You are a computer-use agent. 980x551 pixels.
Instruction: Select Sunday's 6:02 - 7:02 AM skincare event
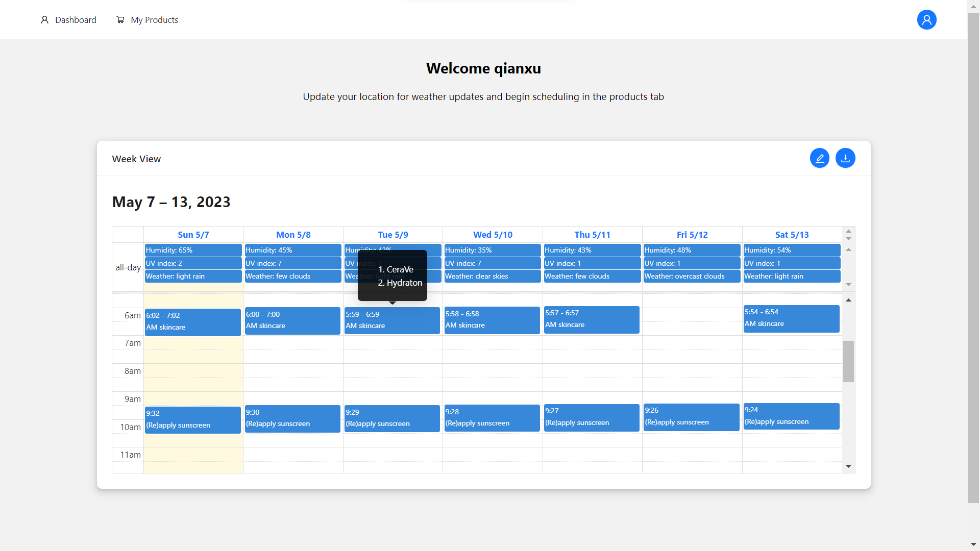(192, 321)
